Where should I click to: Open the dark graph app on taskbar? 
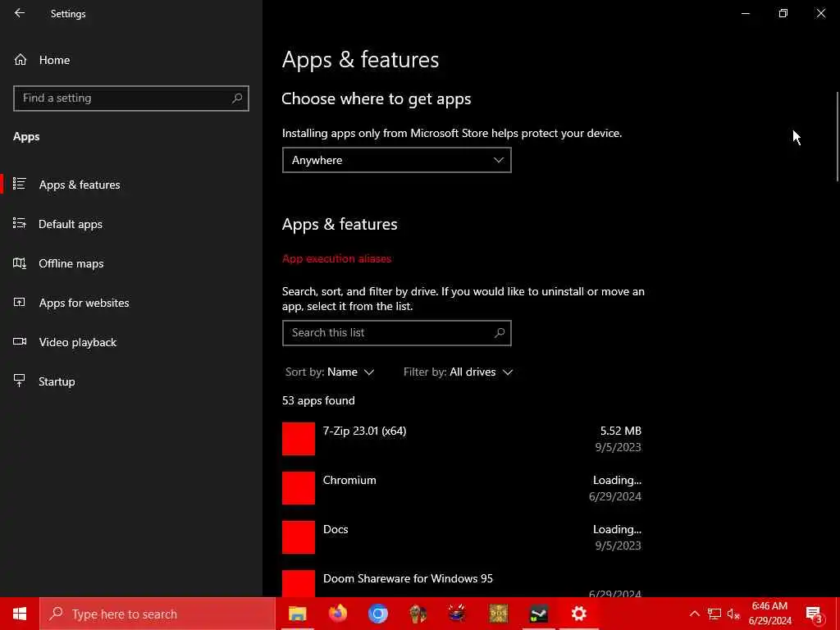tap(538, 614)
